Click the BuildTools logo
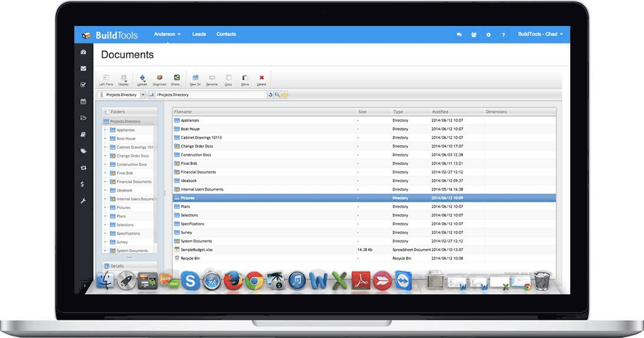 [110, 35]
